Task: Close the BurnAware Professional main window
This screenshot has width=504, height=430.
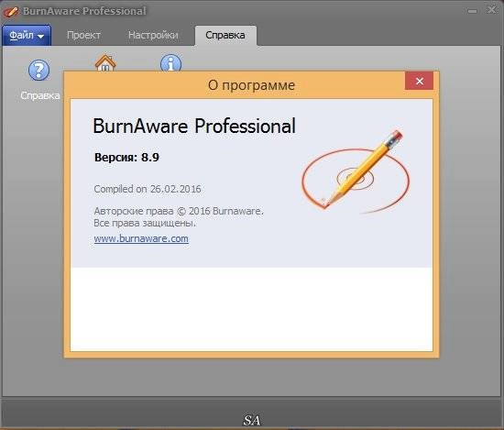Action: pos(491,10)
